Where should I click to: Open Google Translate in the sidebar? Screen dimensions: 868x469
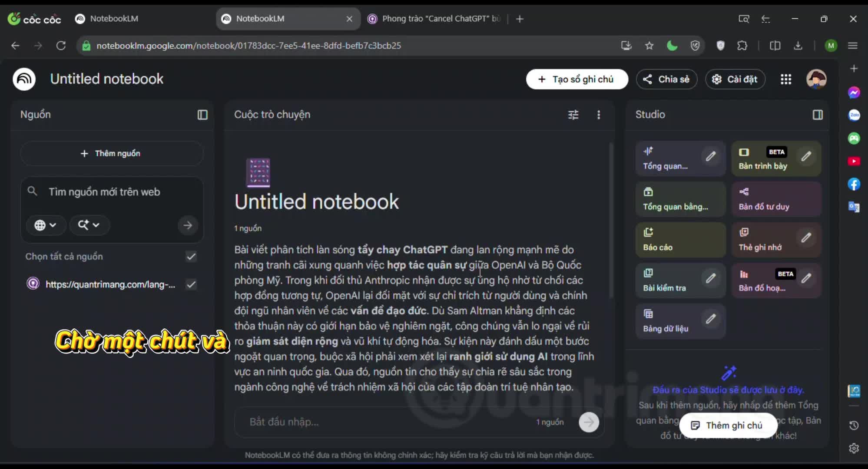pos(854,207)
